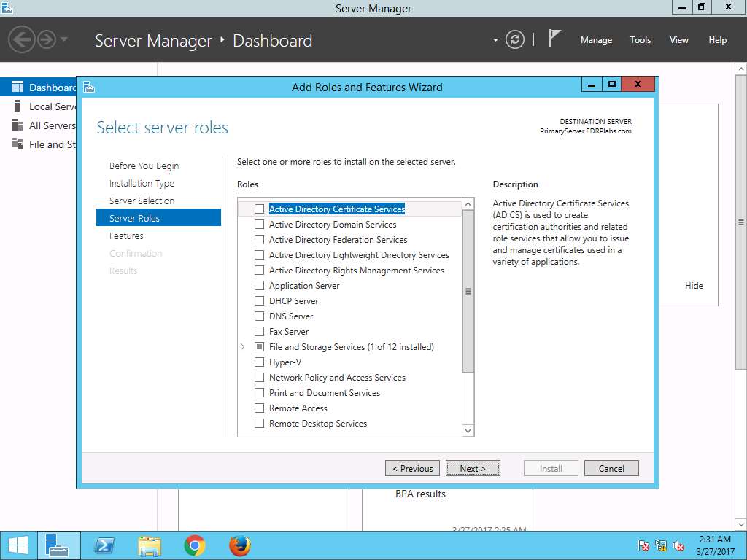
Task: Click the BPA results heading
Action: [x=420, y=494]
